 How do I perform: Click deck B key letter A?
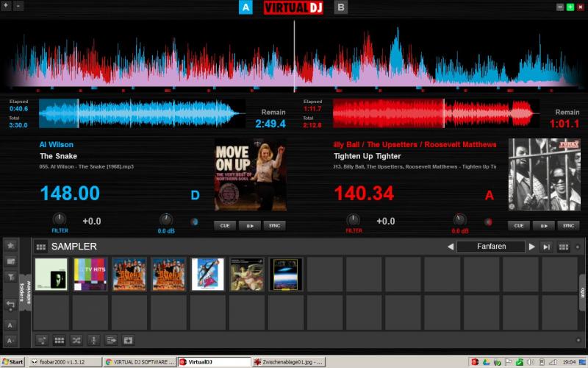[490, 195]
